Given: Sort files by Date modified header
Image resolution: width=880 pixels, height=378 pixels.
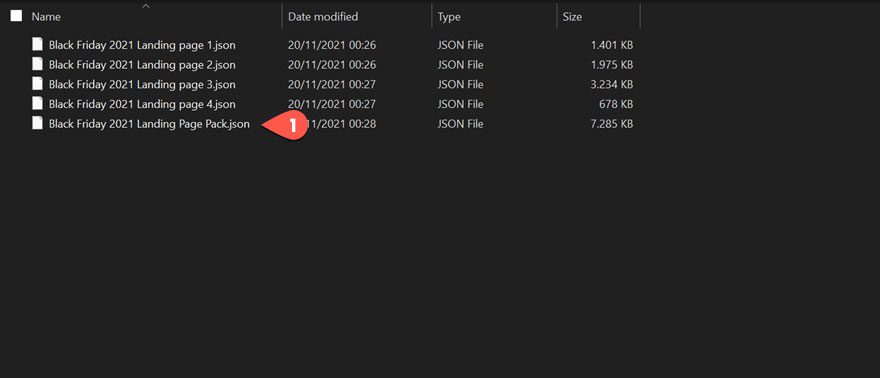Looking at the screenshot, I should [x=323, y=17].
